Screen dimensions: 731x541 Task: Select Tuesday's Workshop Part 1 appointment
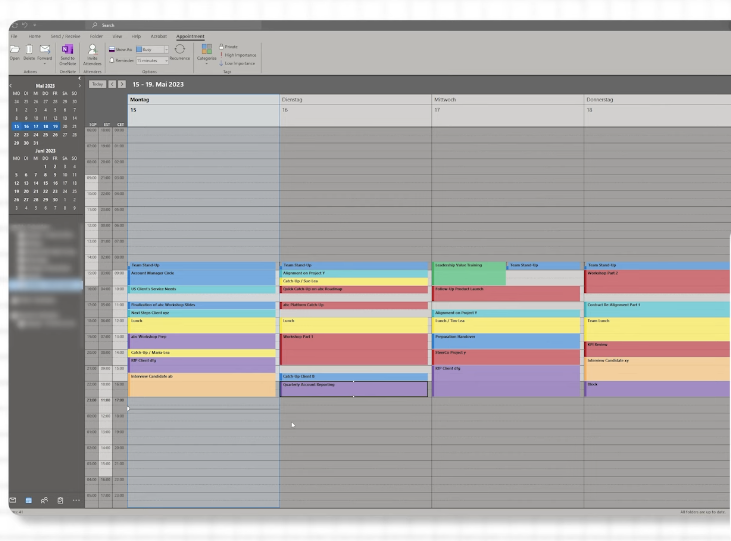click(354, 349)
